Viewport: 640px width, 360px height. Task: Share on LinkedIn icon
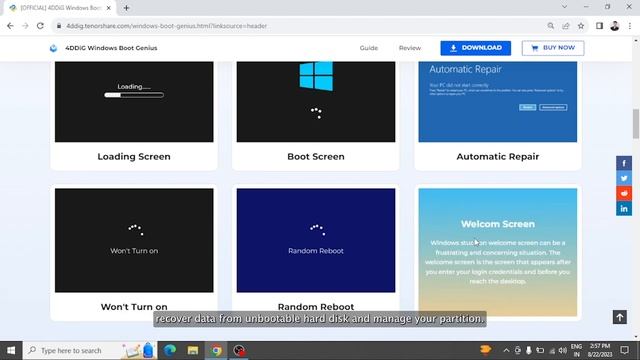(x=624, y=209)
